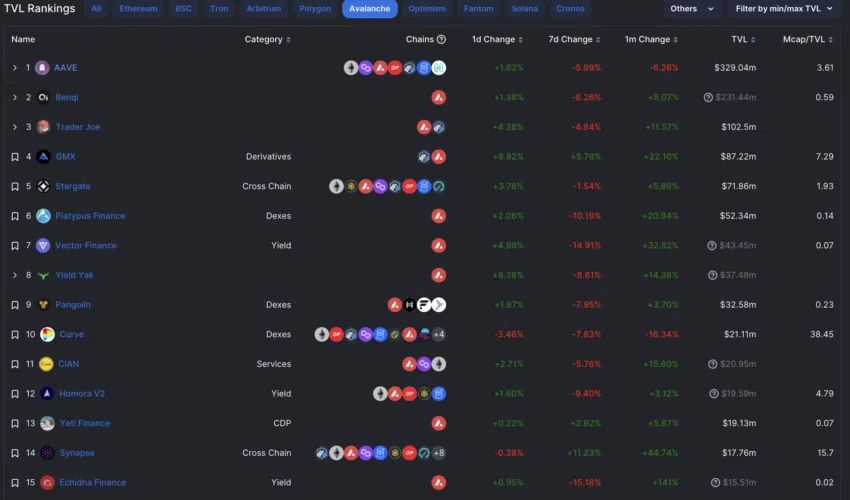Click the Trader Joe logo icon
The image size is (850, 500).
43,127
